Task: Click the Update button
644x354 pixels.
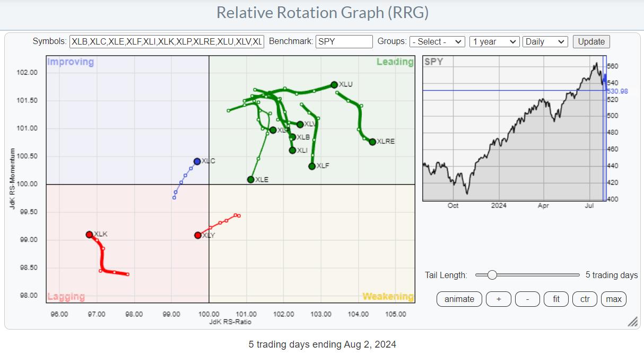Action: click(x=591, y=41)
